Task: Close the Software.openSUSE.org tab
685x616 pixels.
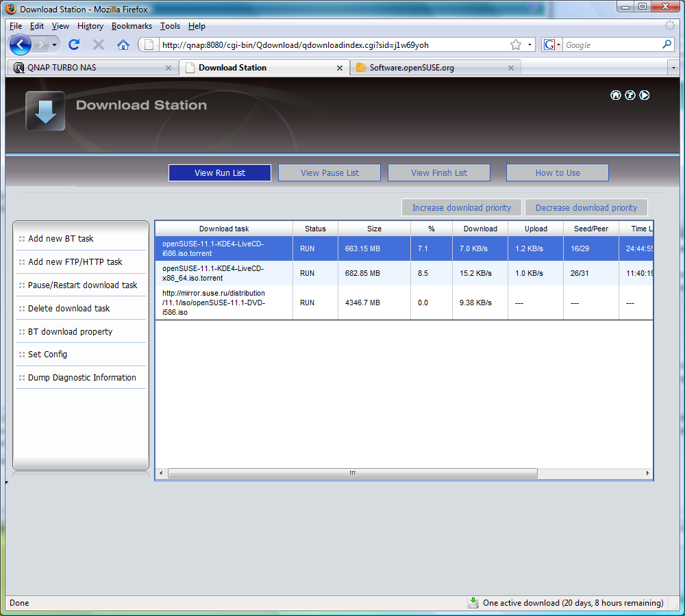Action: 511,68
